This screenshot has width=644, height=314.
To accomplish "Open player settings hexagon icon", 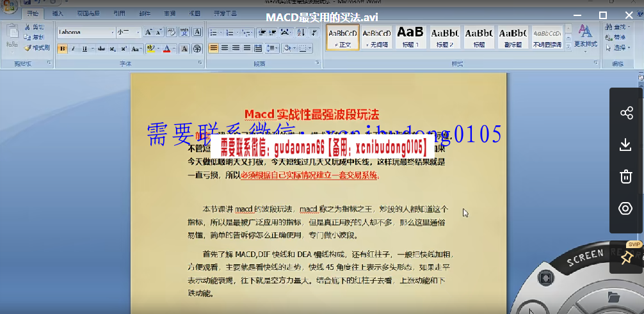I will pos(625,208).
